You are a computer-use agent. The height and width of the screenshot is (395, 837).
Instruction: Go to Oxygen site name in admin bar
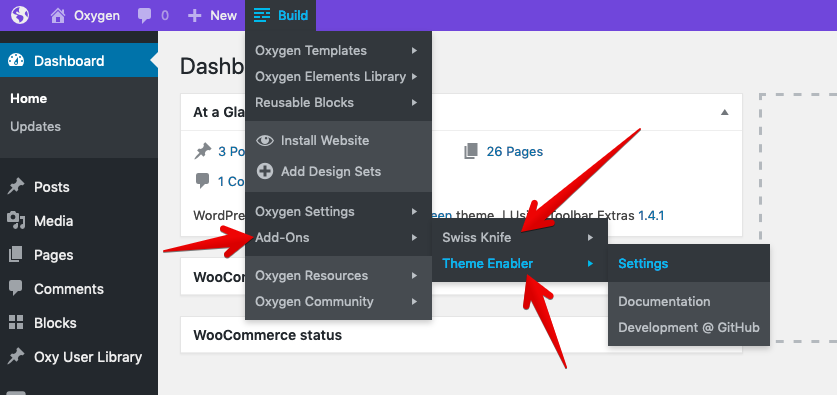point(97,15)
